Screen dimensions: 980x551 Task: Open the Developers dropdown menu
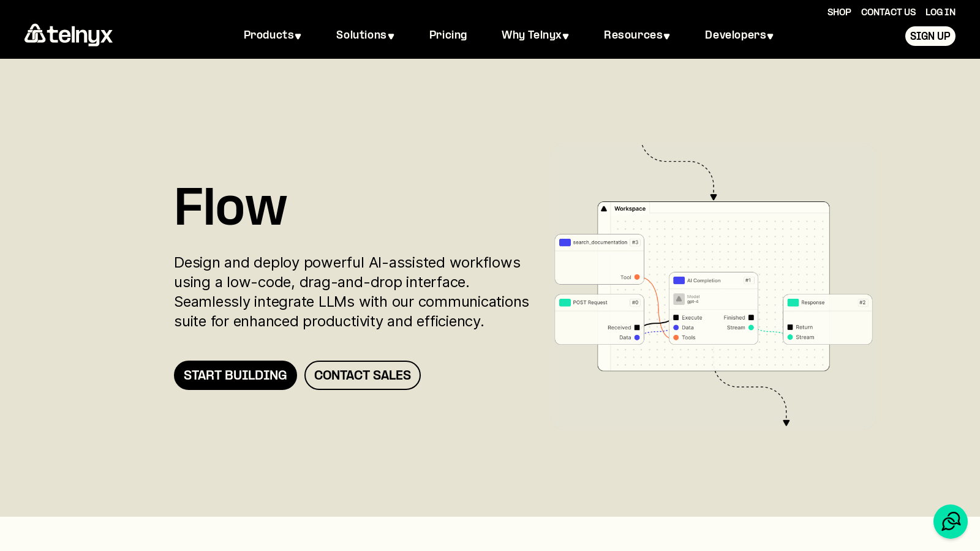pos(739,35)
